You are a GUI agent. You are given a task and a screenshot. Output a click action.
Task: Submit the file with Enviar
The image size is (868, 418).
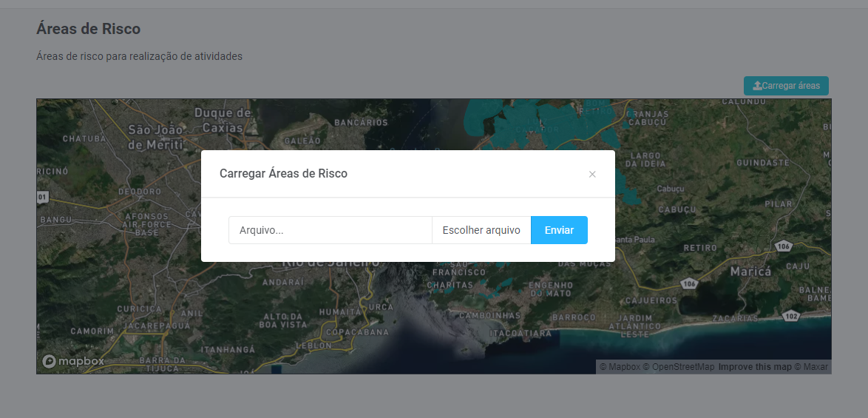[x=559, y=230]
